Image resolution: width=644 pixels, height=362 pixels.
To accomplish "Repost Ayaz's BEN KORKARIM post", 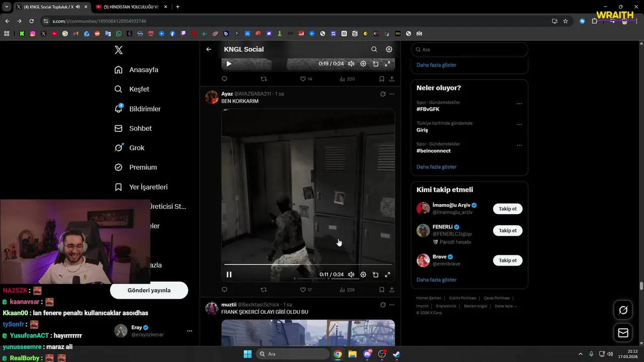I will point(264,290).
